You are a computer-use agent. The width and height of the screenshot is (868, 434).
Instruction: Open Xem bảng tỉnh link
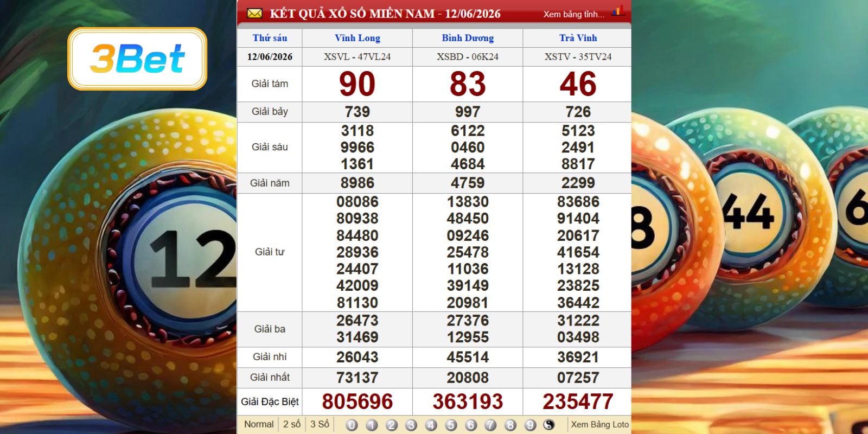point(574,15)
